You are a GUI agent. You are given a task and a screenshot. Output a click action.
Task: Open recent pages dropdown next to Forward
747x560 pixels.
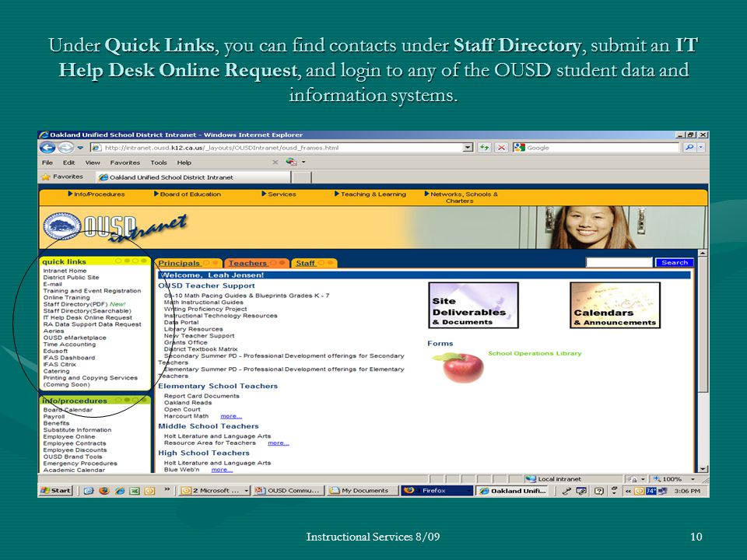coord(80,148)
